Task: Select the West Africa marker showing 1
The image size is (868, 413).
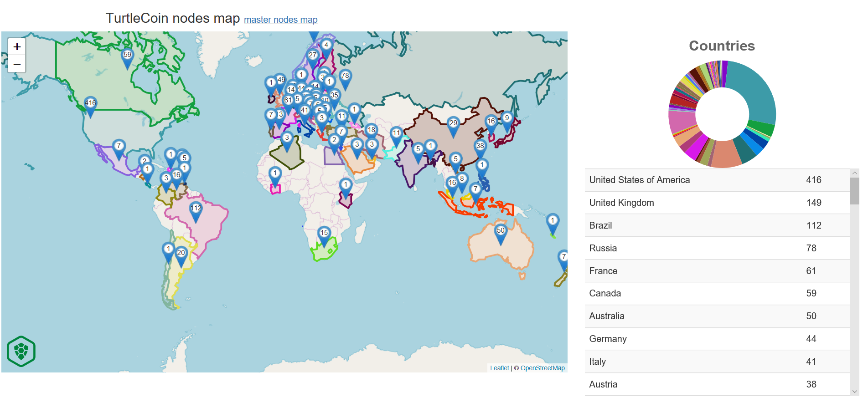Action: tap(275, 177)
